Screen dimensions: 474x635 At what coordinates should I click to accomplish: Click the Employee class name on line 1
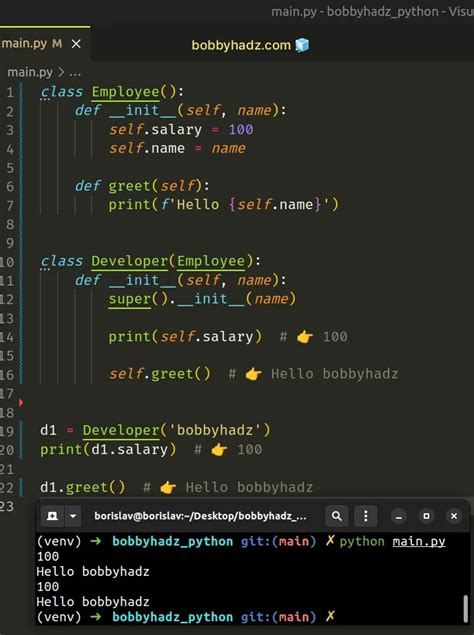click(x=126, y=92)
